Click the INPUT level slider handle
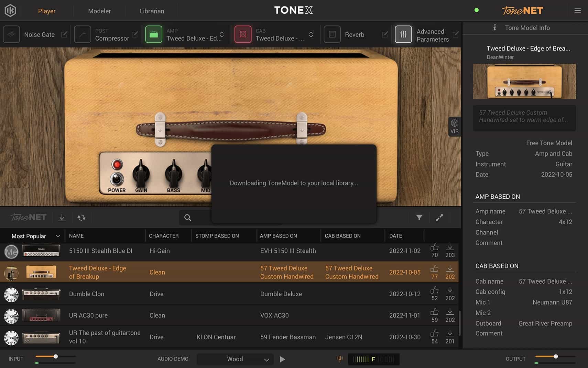Image resolution: width=588 pixels, height=368 pixels. [x=55, y=357]
